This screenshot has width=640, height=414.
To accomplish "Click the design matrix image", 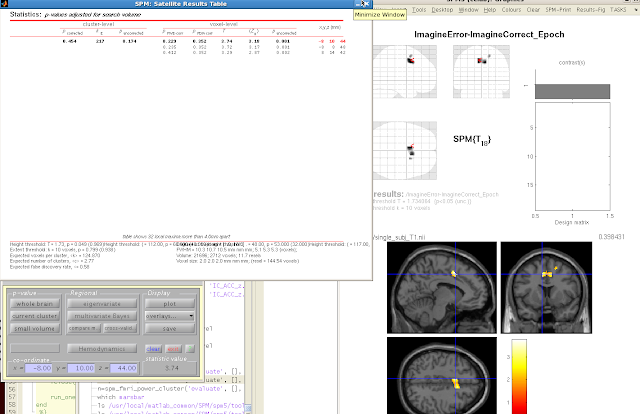I will pos(573,156).
